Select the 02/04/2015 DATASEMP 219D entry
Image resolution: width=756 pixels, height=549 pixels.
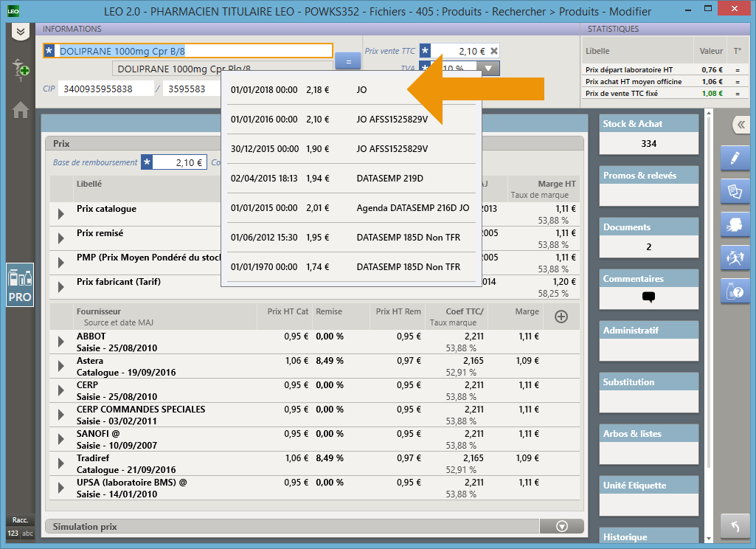351,179
